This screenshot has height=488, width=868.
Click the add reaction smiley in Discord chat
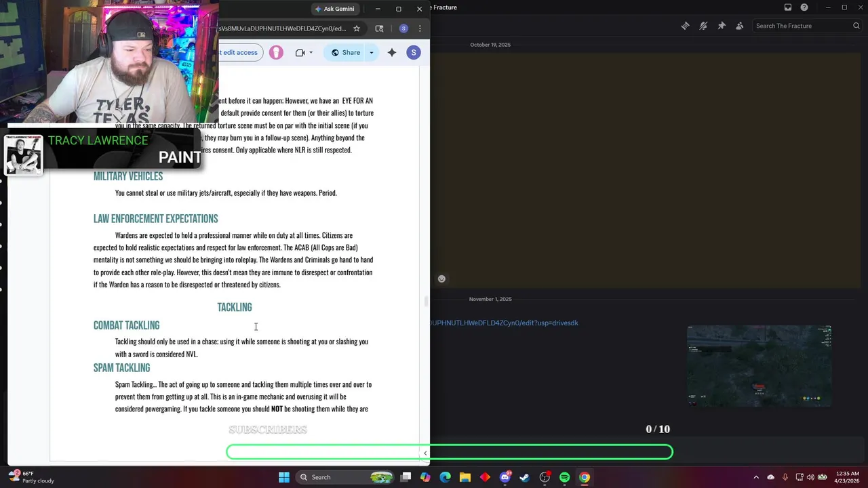coord(441,279)
